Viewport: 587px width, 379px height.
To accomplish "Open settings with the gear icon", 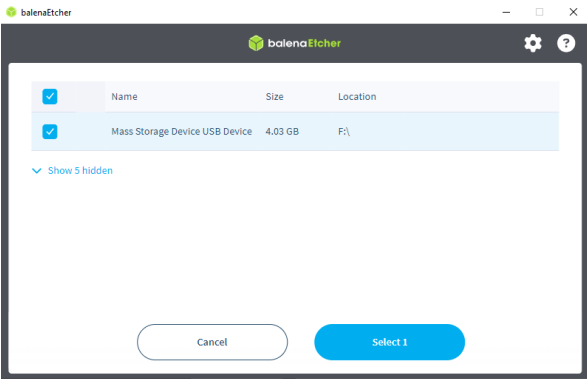I will pos(533,43).
